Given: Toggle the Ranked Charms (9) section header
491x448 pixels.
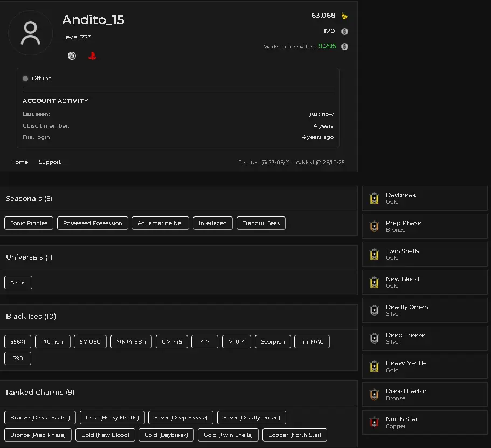Looking at the screenshot, I should [x=40, y=393].
